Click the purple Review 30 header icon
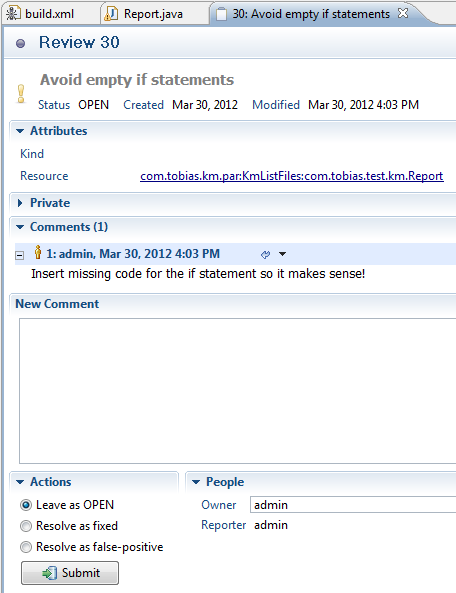456x593 pixels. tap(20, 43)
